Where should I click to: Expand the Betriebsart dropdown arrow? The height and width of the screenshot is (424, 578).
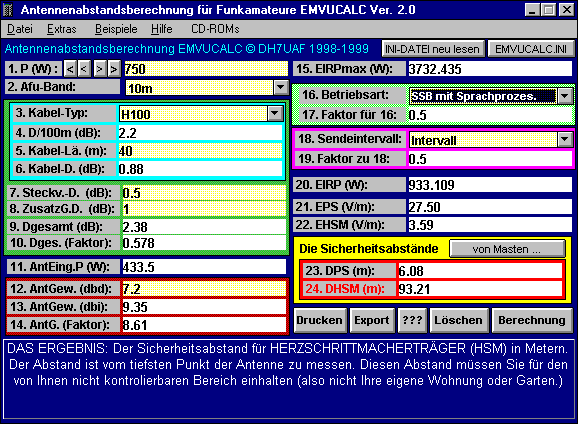pos(565,96)
